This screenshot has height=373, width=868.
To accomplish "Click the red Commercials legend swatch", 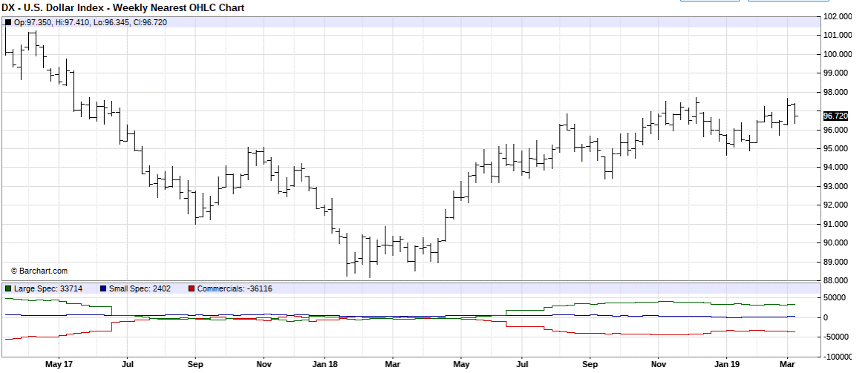I will tap(192, 288).
